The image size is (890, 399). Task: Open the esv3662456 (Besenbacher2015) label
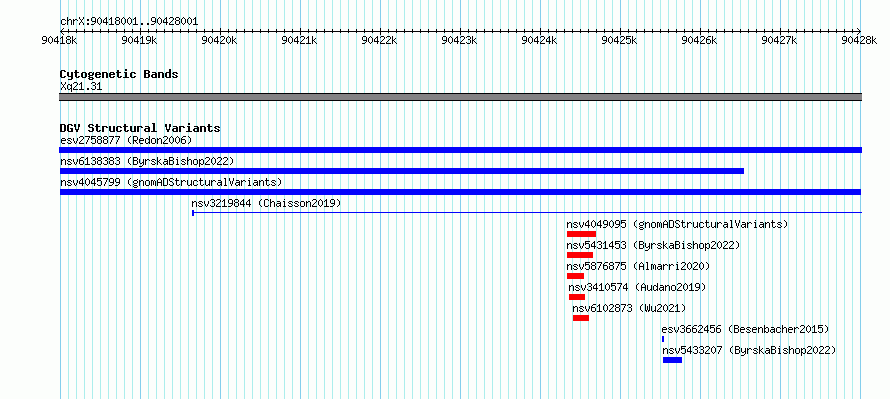pyautogui.click(x=746, y=329)
